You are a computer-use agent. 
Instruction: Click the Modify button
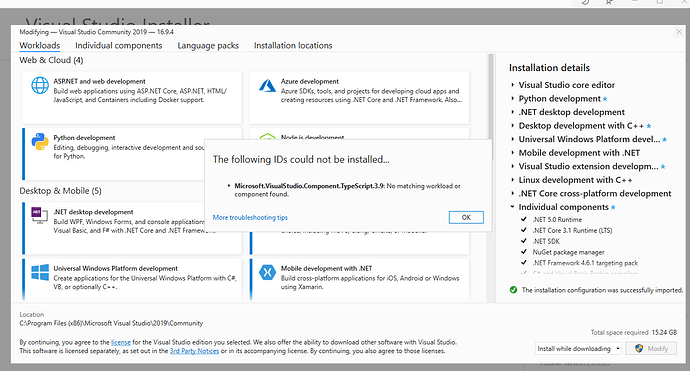[x=651, y=348]
